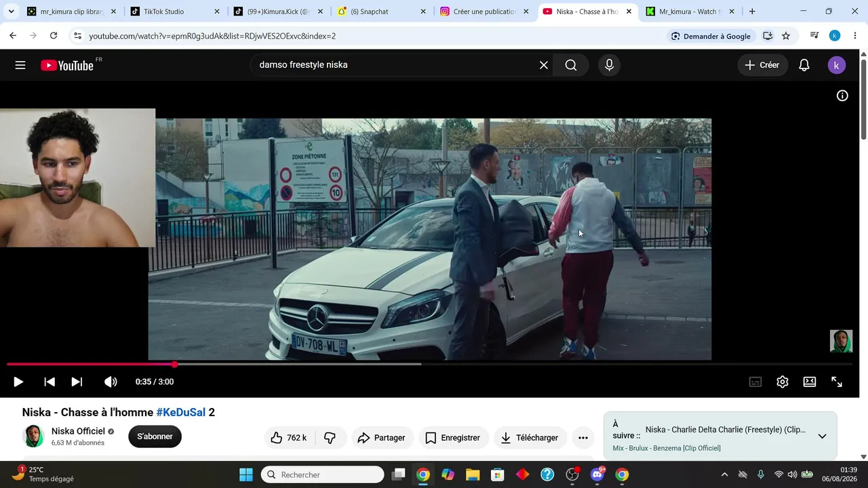Skip back to the previous video
Image resolution: width=868 pixels, height=488 pixels.
pos(50,382)
